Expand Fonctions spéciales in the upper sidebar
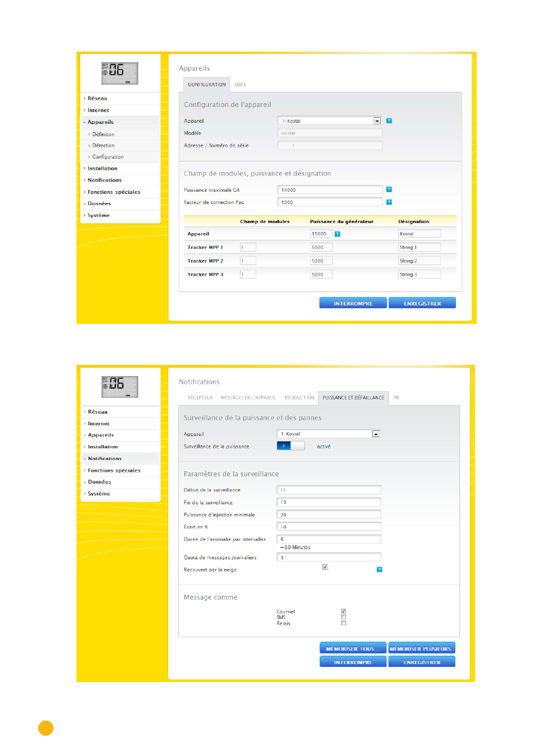Screen dimensions: 535x756 coord(114,192)
